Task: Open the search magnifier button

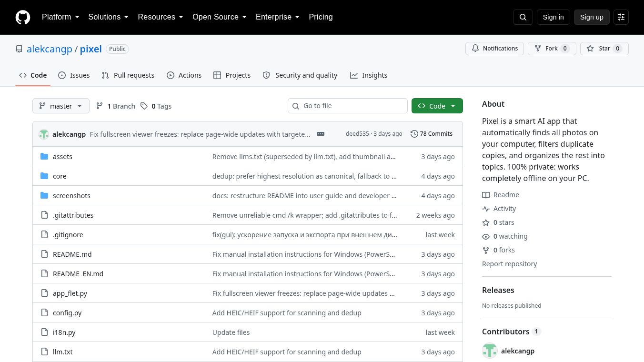Action: click(x=523, y=17)
